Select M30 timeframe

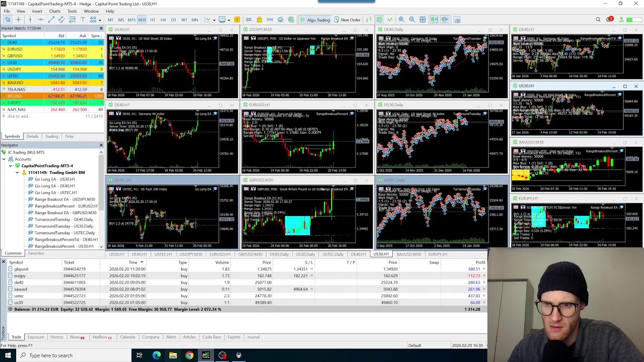[x=142, y=20]
